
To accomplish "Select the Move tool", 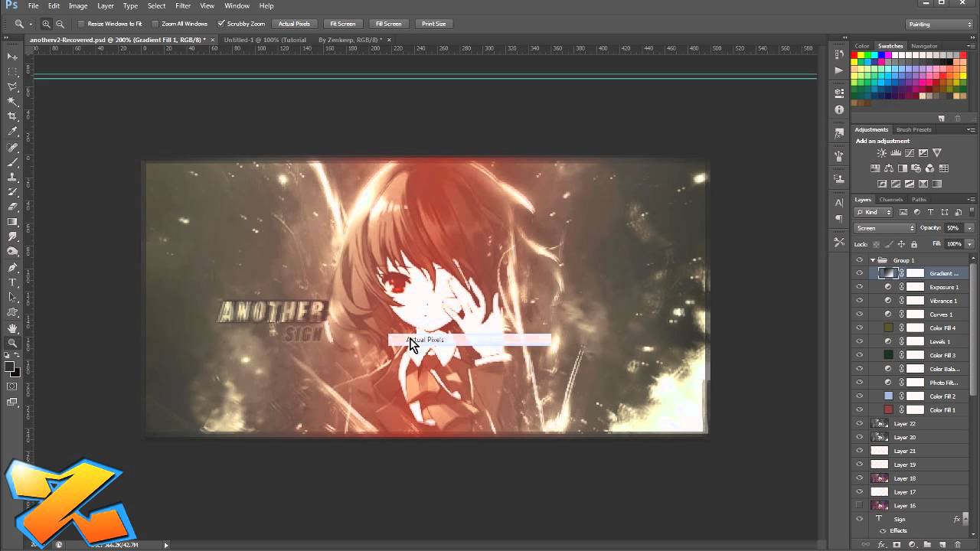I will point(12,57).
